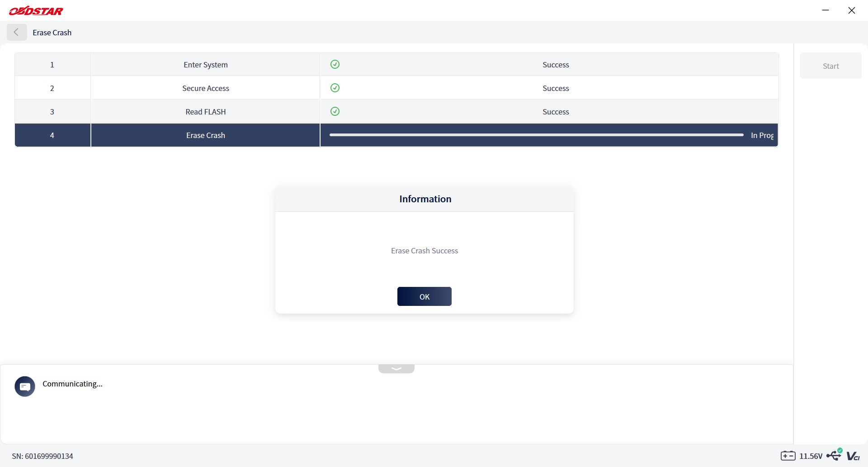868x467 pixels.
Task: Click the VCI device icon
Action: pos(853,456)
